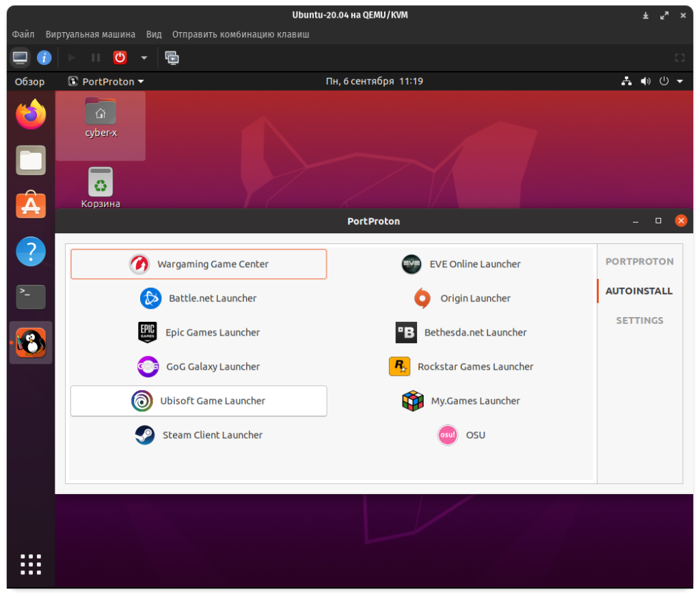Click the Steam Client Launcher icon
Viewport: 700px width, 596px height.
tap(144, 435)
